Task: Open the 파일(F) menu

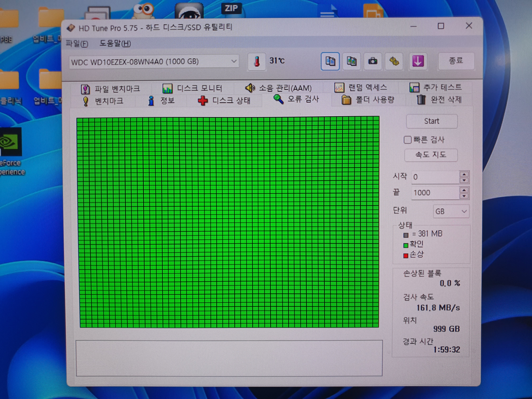Action: [x=77, y=44]
